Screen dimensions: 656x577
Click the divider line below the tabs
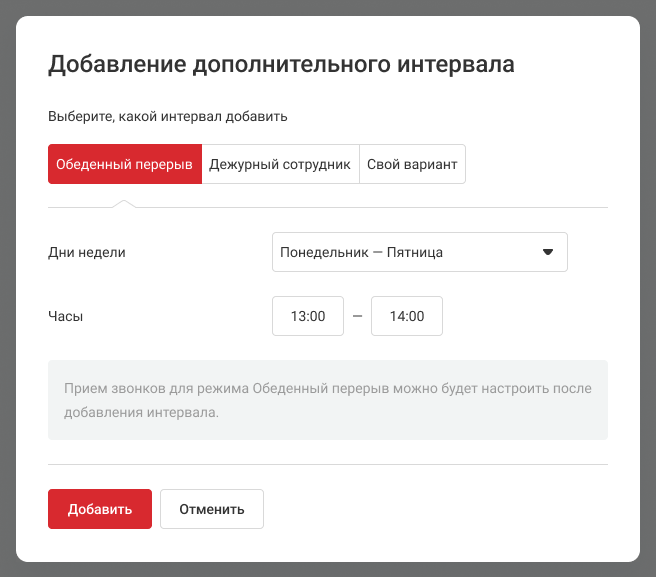[x=400, y=207]
